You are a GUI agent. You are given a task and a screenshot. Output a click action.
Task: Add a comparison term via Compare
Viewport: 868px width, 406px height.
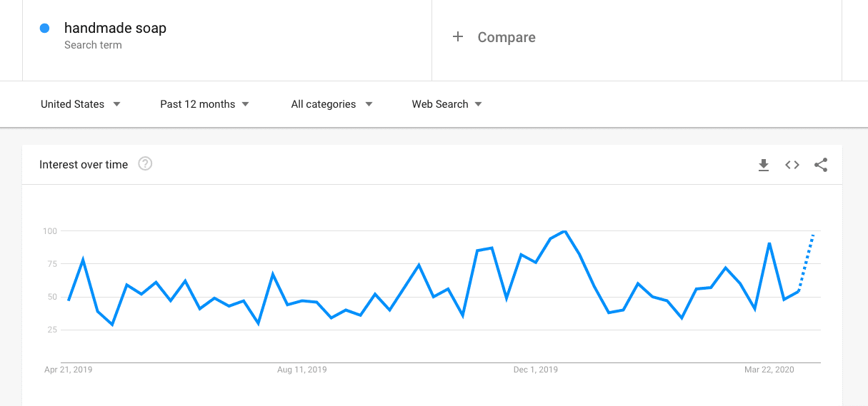point(507,38)
